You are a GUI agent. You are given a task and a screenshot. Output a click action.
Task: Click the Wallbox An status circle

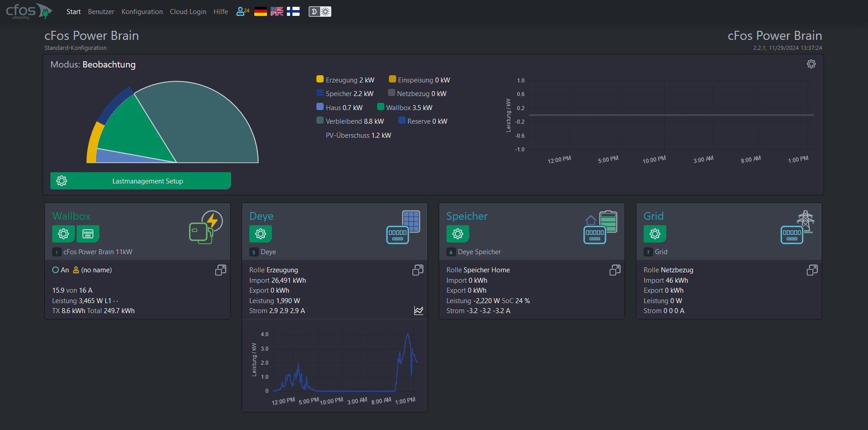click(55, 270)
